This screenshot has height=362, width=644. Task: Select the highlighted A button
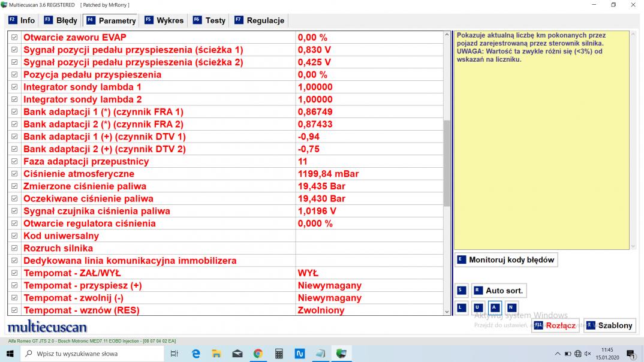495,308
